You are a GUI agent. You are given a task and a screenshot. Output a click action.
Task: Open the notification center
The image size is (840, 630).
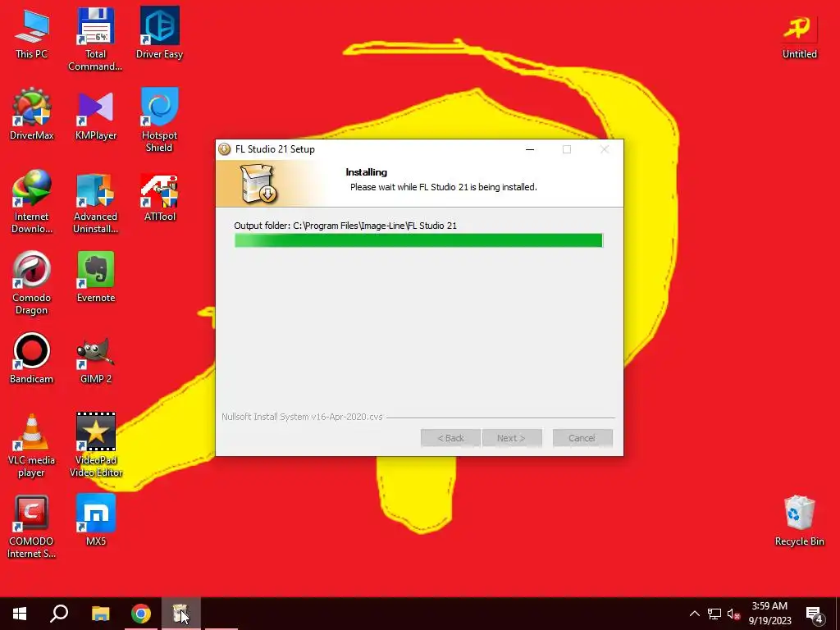tap(815, 614)
